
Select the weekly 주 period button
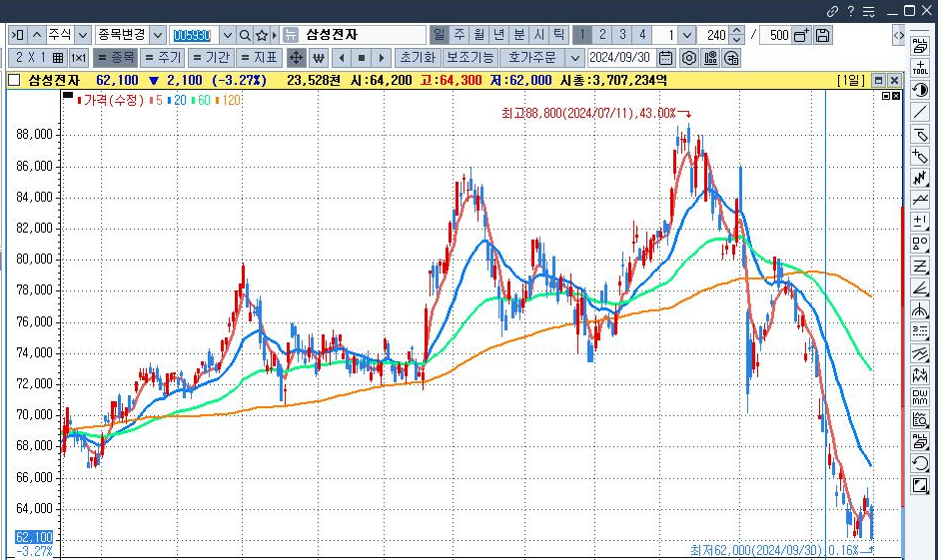point(460,35)
